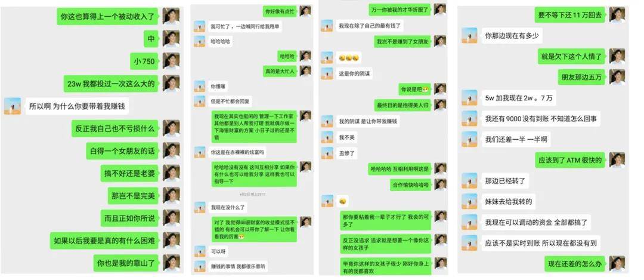Select the "你这也算得上一个被动收入了" message bubble
The height and width of the screenshot is (280, 644).
point(107,16)
